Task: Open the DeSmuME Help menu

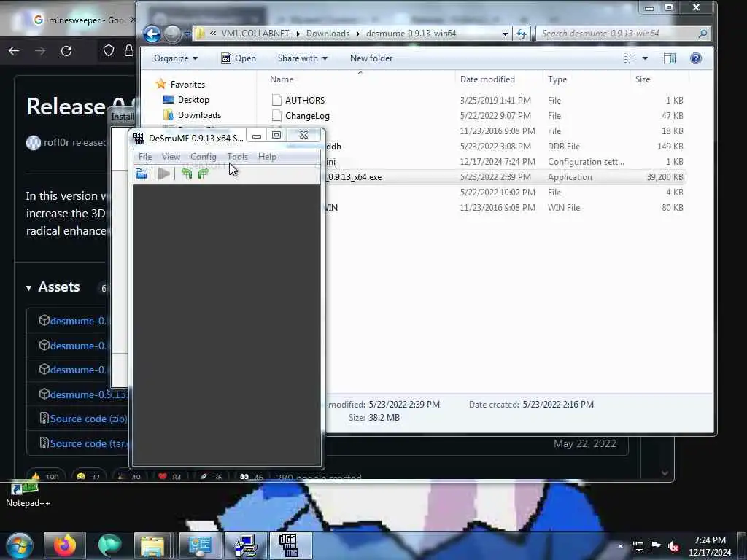Action: point(267,157)
